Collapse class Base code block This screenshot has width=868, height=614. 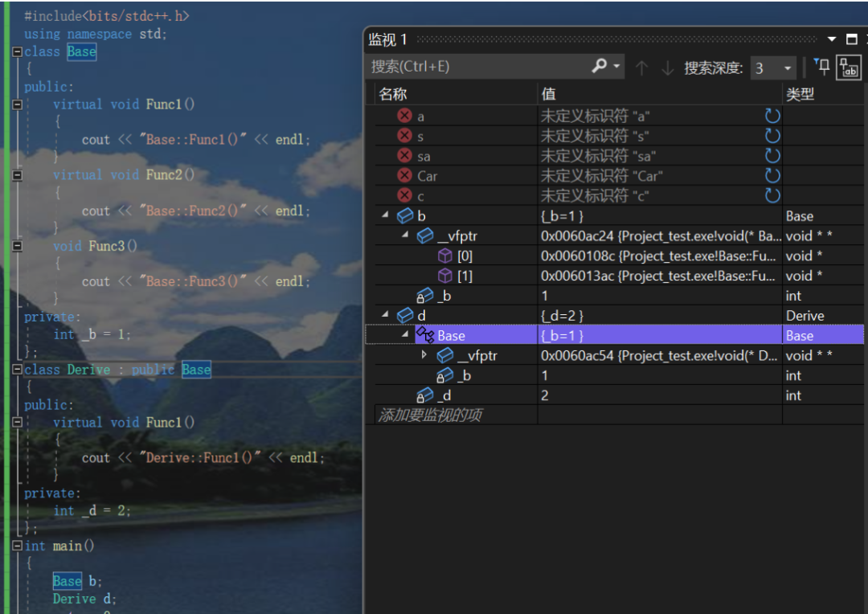(17, 51)
